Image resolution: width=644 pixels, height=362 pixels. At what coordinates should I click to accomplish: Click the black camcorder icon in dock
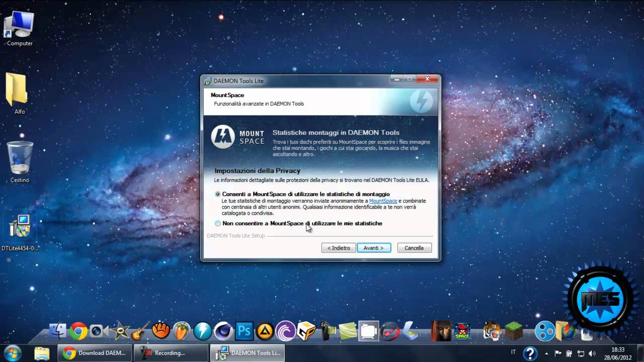[327, 330]
